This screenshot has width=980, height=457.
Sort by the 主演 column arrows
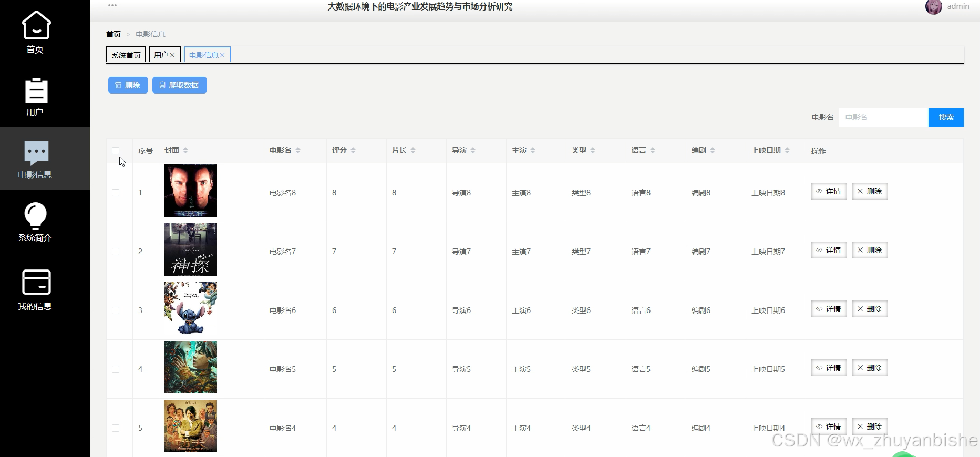point(533,150)
